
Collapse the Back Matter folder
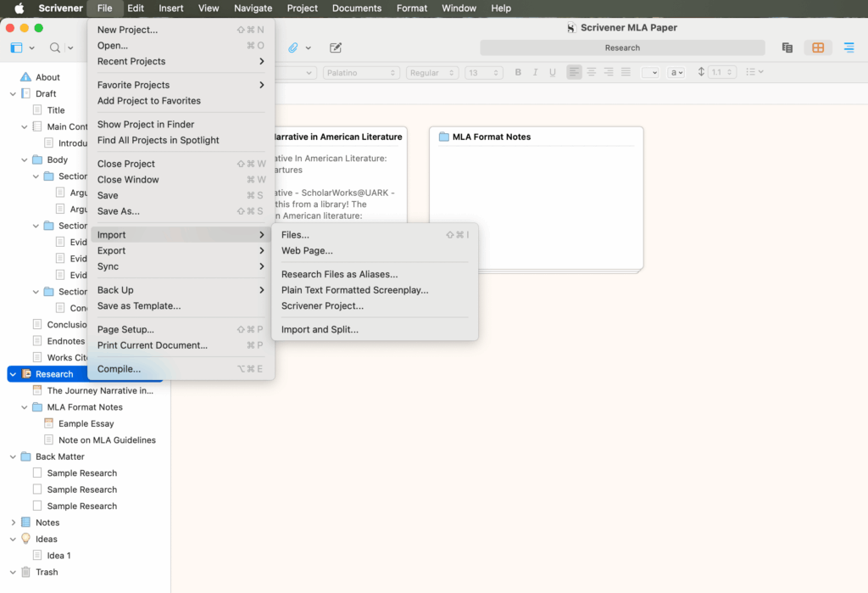[13, 456]
